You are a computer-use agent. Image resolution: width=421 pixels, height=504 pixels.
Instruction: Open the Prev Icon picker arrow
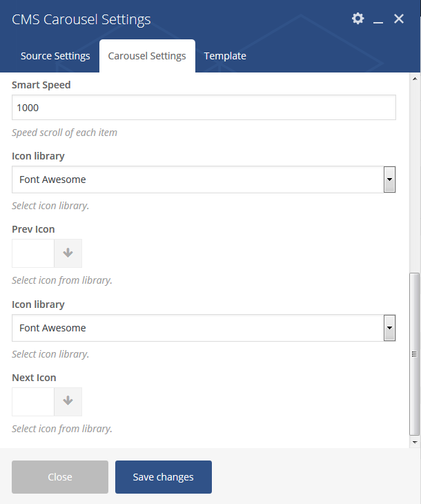click(x=68, y=253)
